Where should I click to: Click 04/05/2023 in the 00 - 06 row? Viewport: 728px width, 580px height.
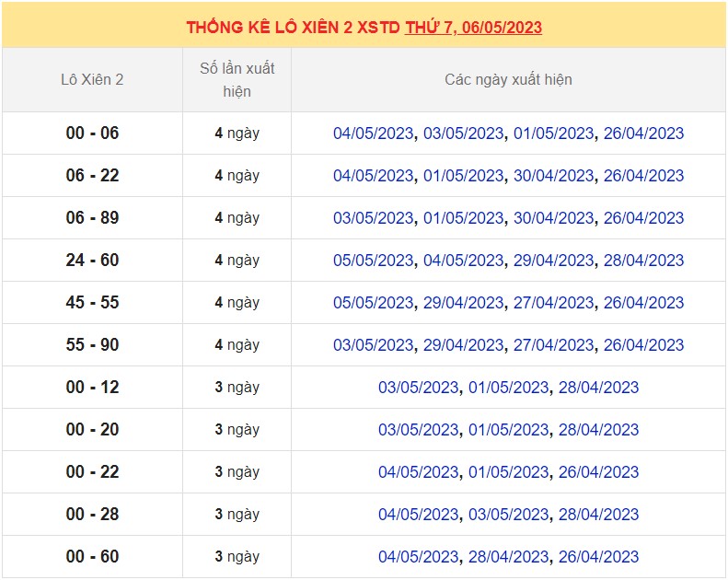[x=373, y=133]
